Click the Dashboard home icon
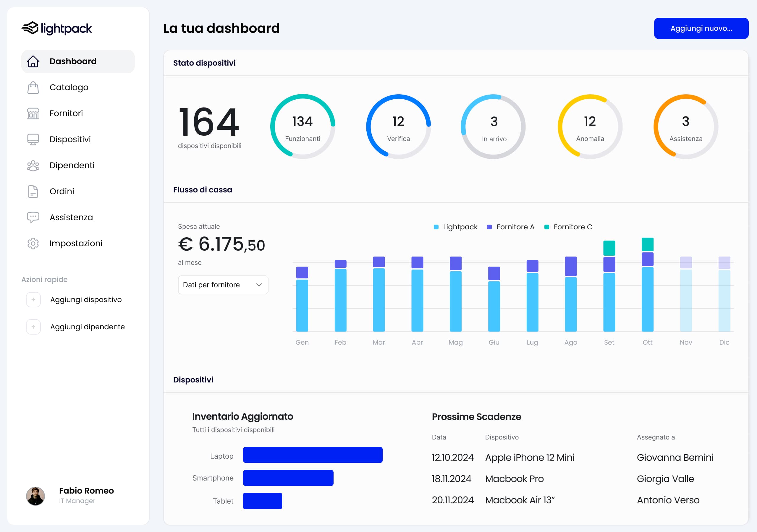 click(33, 61)
